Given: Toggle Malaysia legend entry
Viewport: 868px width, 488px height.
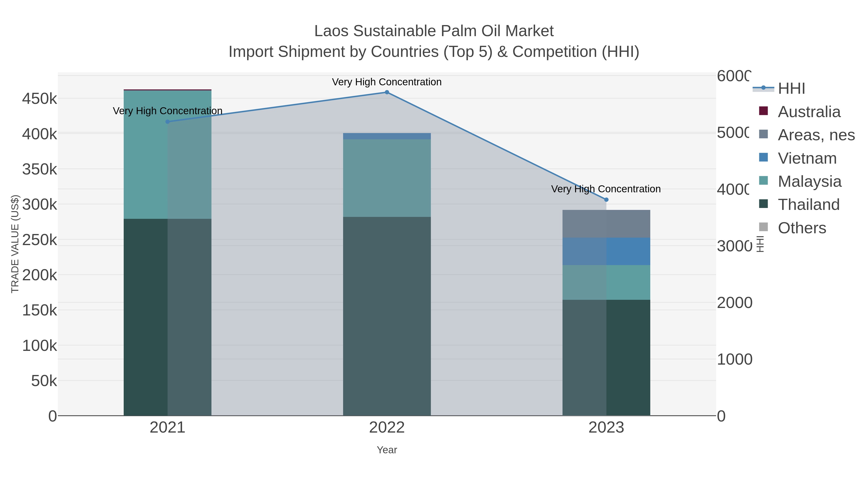Looking at the screenshot, I should 800,181.
